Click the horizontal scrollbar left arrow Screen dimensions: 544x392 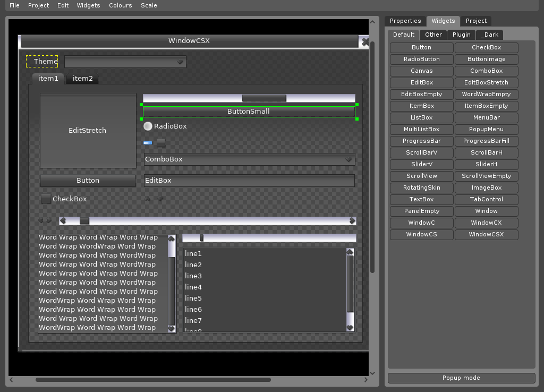[x=63, y=221]
